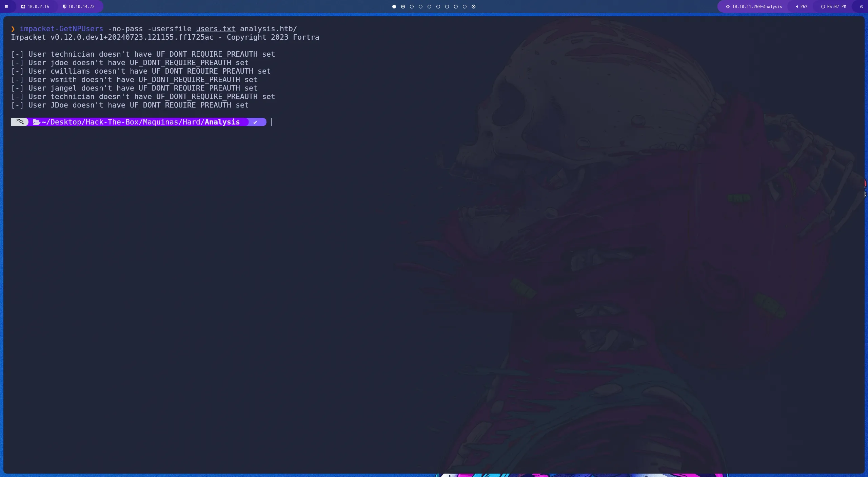Click the ethernet network icon beside 10.0.2.15
The height and width of the screenshot is (477, 868).
tap(23, 6)
